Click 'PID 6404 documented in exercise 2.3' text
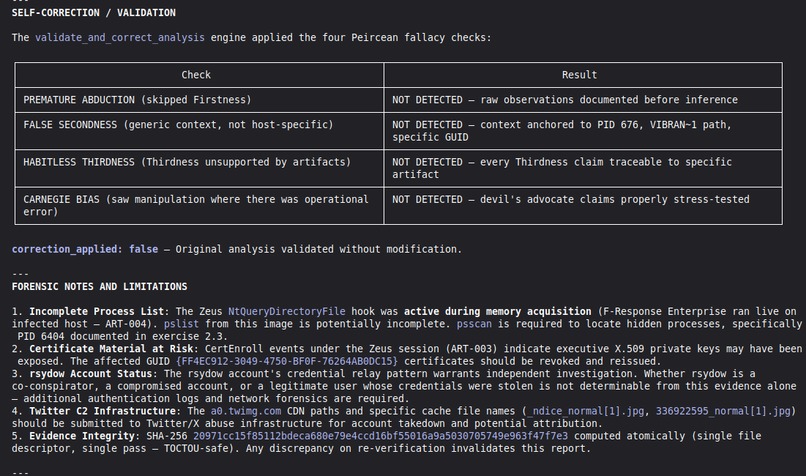This screenshot has width=806, height=476. (120, 336)
